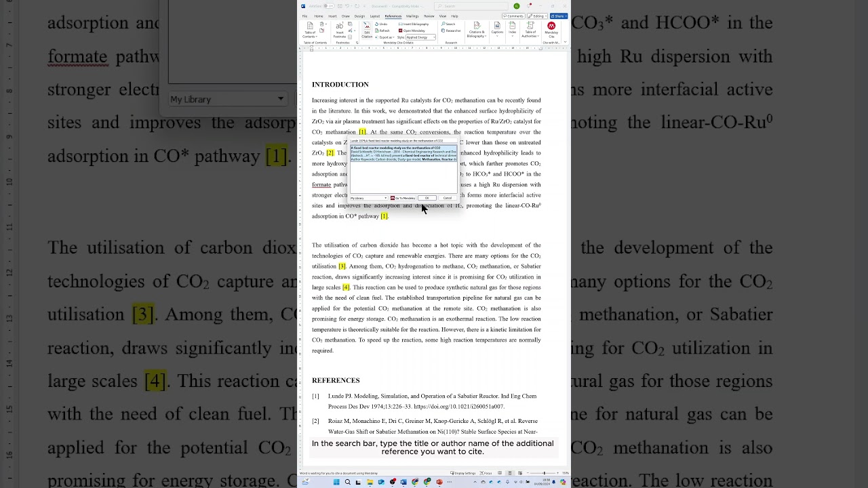Click the Windows Start button
Image resolution: width=868 pixels, height=488 pixels.
pos(336,482)
